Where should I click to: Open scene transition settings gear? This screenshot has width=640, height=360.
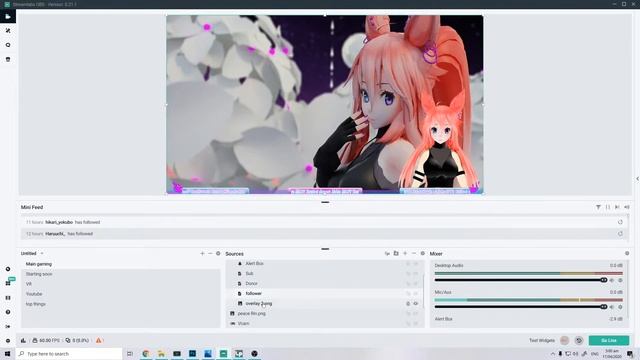218,253
